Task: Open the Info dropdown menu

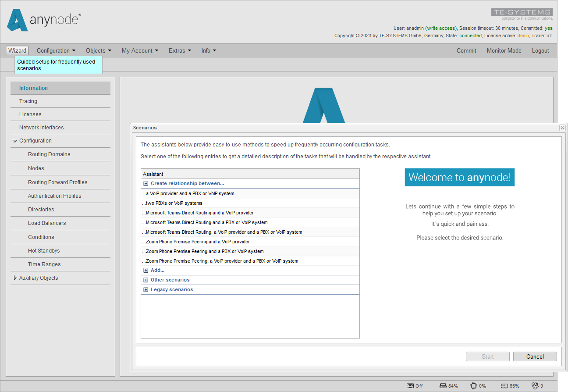Action: (x=209, y=50)
